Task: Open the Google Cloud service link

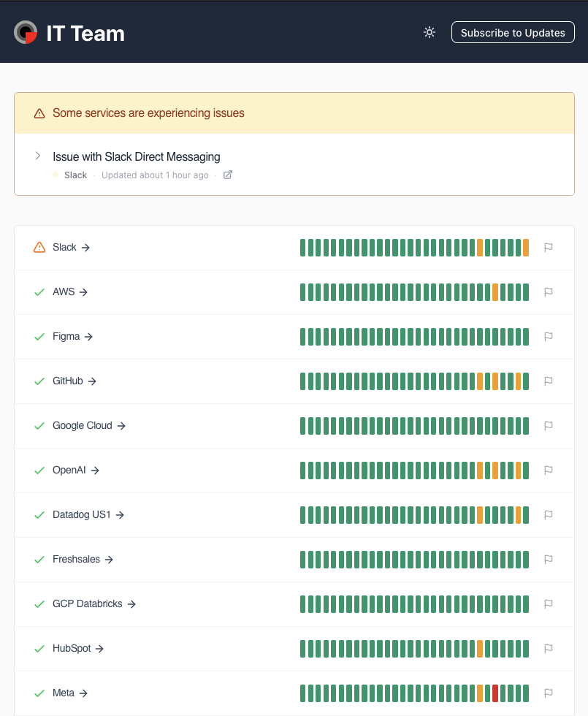Action: click(x=89, y=426)
